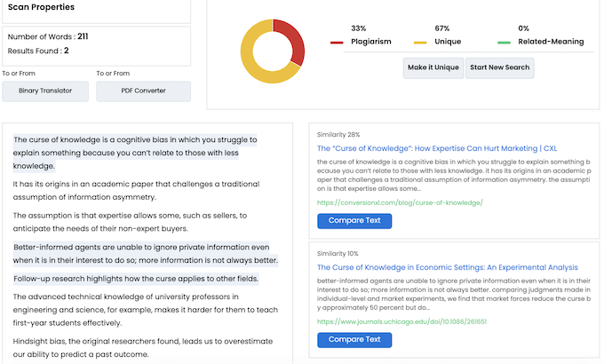Image resolution: width=604 pixels, height=364 pixels.
Task: Click the sentence about hindsight bias
Action: tap(143, 348)
